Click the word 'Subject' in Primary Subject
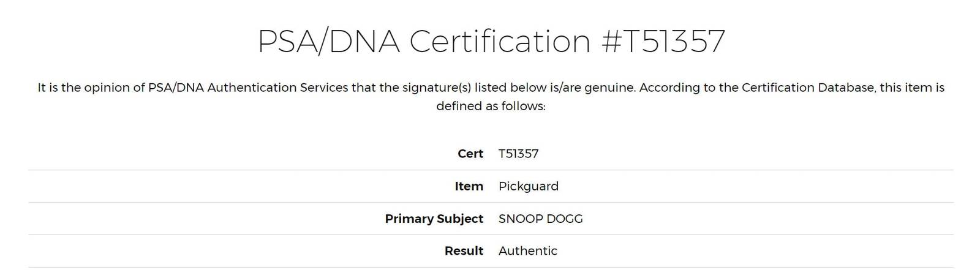Image resolution: width=980 pixels, height=278 pixels. 460,219
